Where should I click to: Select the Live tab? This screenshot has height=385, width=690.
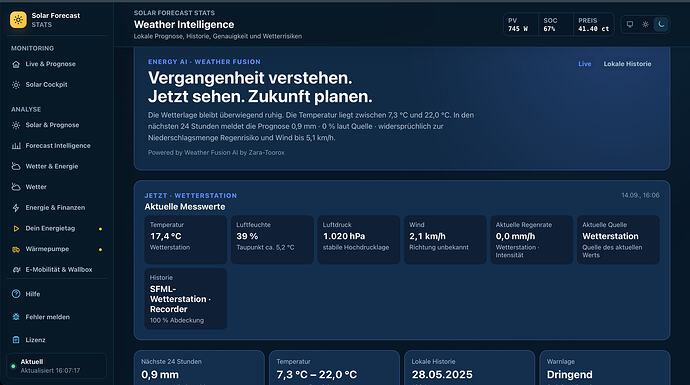coord(584,64)
